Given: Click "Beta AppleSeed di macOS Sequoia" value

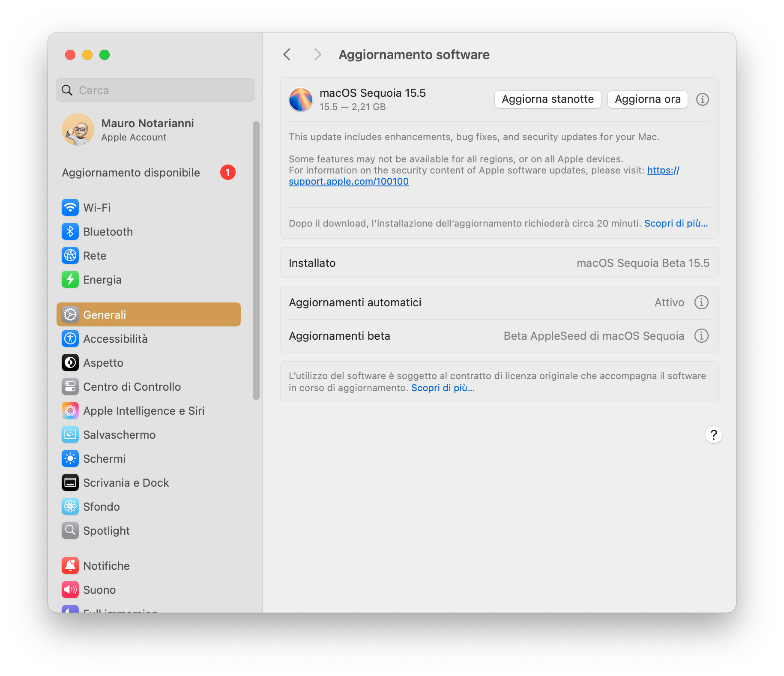Looking at the screenshot, I should [x=594, y=336].
